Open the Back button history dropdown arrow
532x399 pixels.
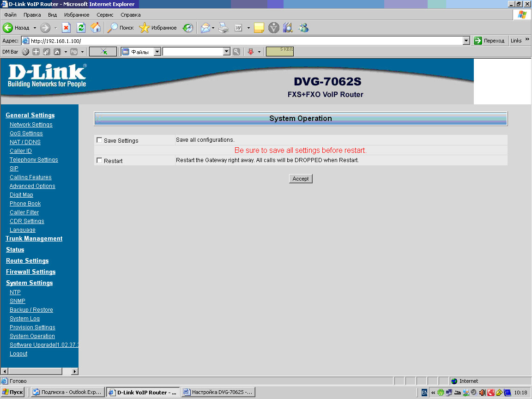pos(35,28)
